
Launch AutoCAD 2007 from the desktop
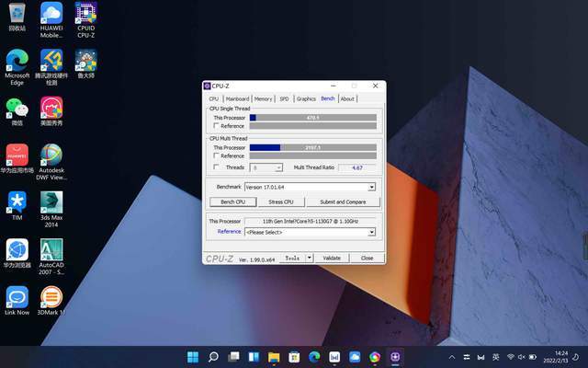51,257
